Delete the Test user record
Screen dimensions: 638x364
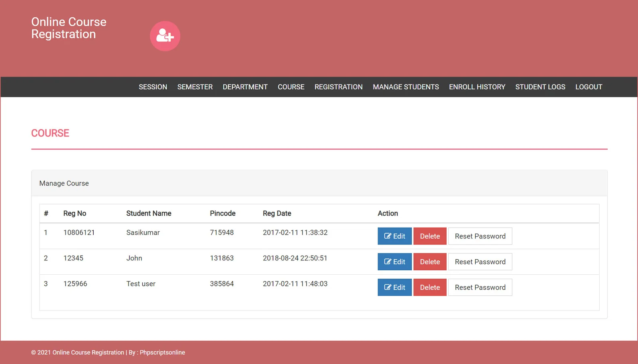point(430,287)
